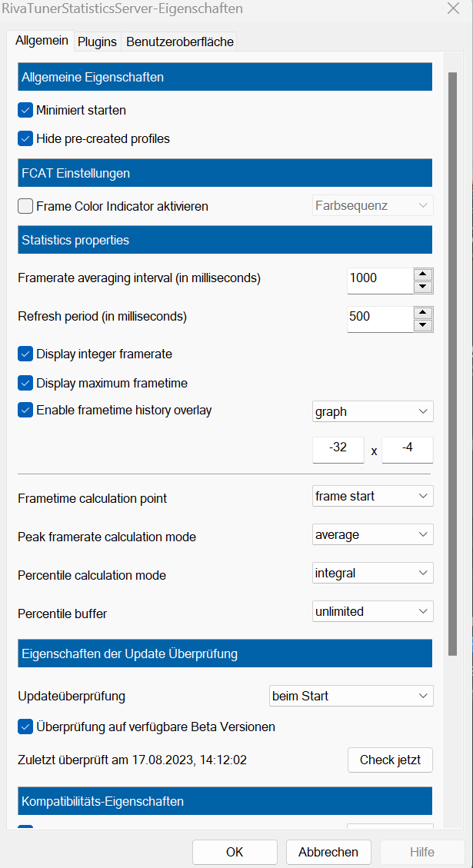The width and height of the screenshot is (473, 868).
Task: Open the graph overlay type dropdown
Action: [x=373, y=411]
